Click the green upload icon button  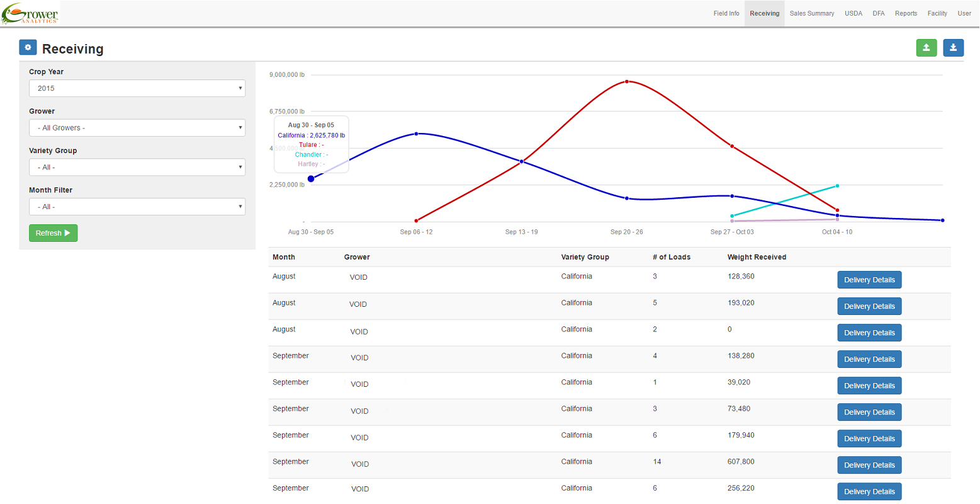(926, 48)
